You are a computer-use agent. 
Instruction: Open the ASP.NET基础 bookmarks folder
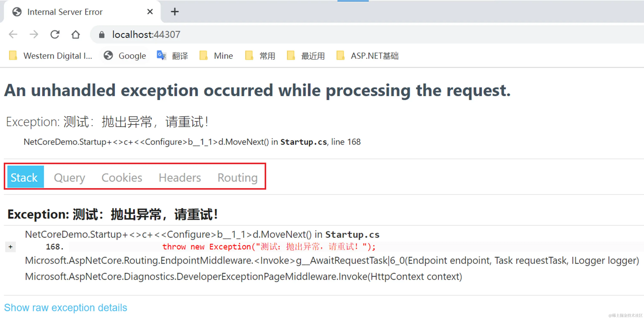tap(368, 56)
